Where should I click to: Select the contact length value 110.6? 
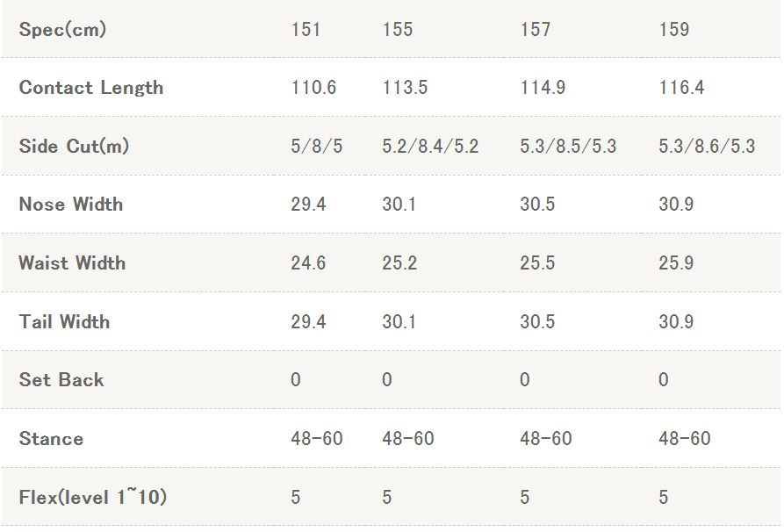click(313, 88)
